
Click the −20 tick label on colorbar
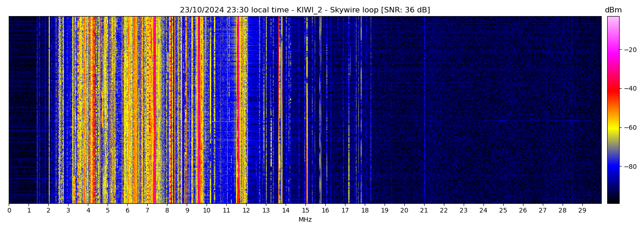(629, 50)
